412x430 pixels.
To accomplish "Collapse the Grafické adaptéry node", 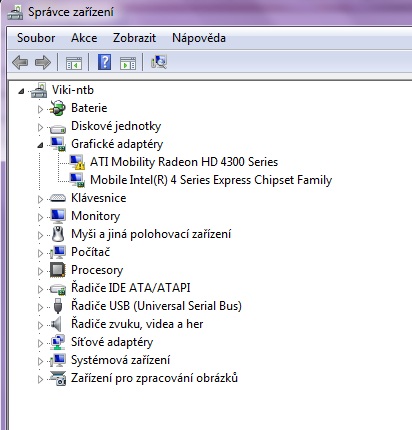I will (40, 145).
